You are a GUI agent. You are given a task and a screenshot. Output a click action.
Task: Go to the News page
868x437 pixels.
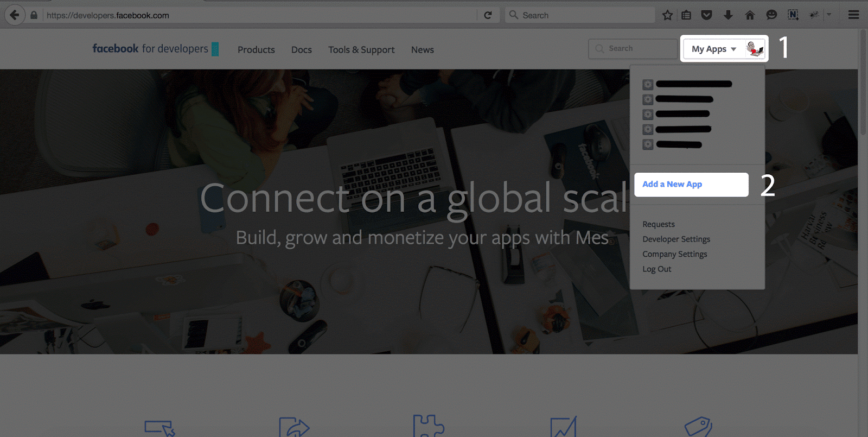[423, 50]
